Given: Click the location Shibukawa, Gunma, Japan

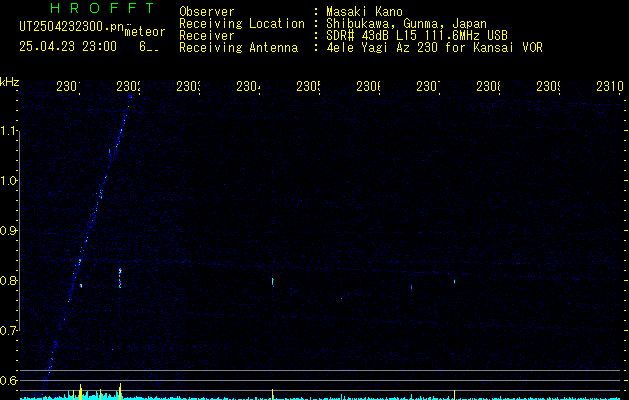Looking at the screenshot, I should coord(406,24).
